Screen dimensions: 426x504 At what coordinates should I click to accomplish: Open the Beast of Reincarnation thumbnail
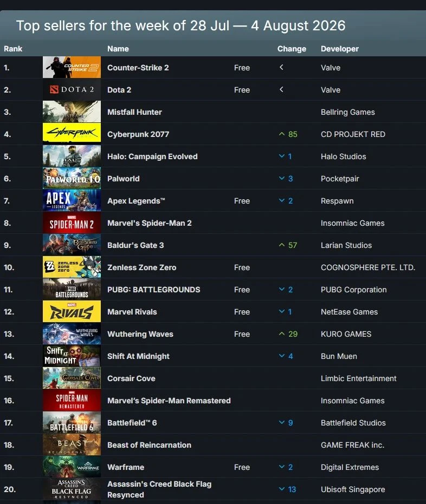pos(72,444)
